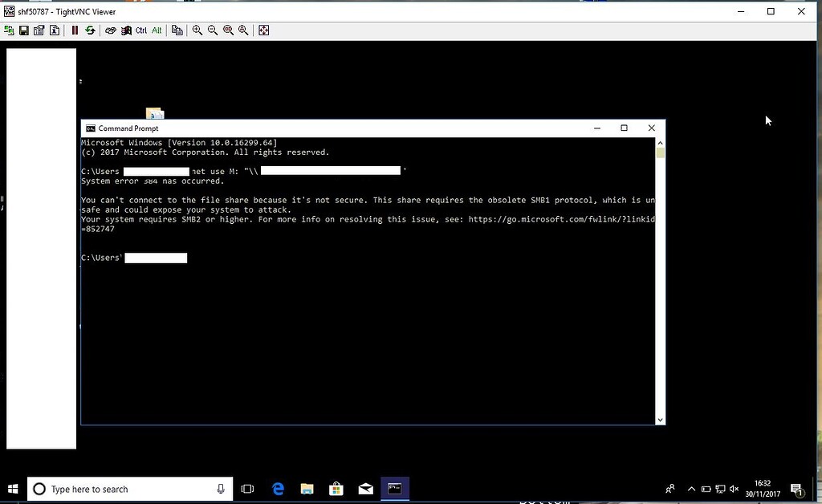Zoom in on the remote desktop view
The width and height of the screenshot is (822, 504).
[x=197, y=30]
